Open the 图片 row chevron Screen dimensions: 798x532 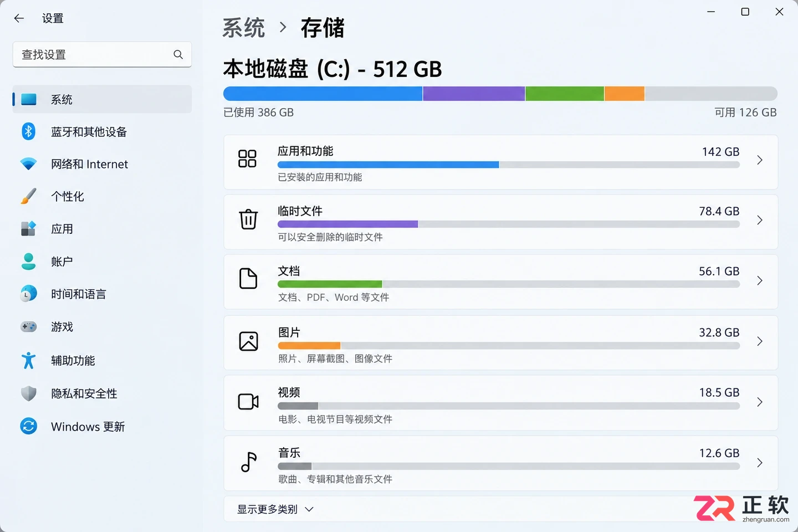[760, 341]
